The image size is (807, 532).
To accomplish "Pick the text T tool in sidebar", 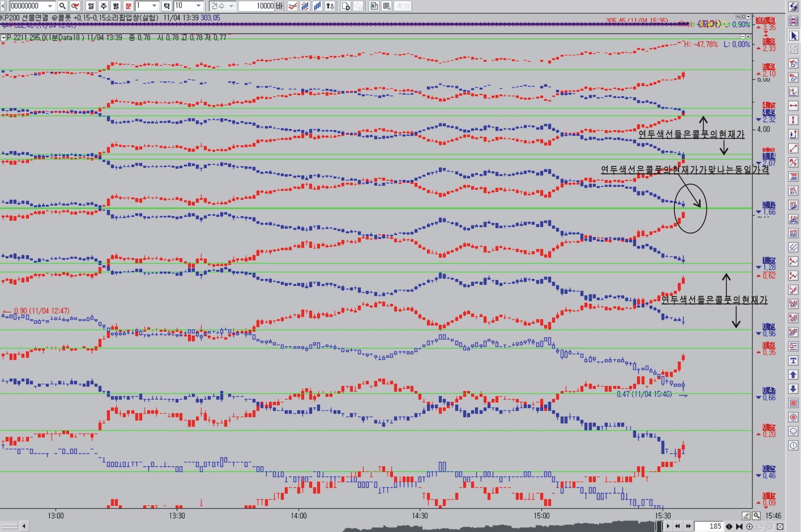I will coord(793,361).
